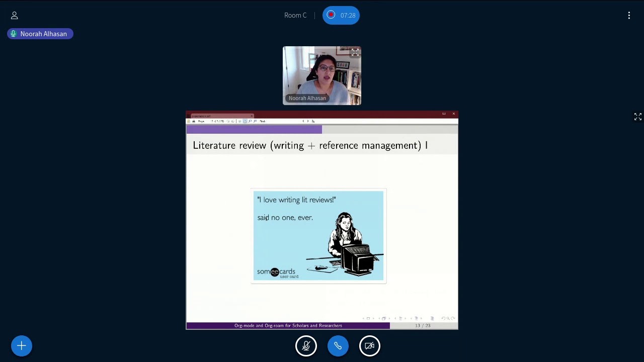Click the print icon in PDF toolbar

pos(194,121)
